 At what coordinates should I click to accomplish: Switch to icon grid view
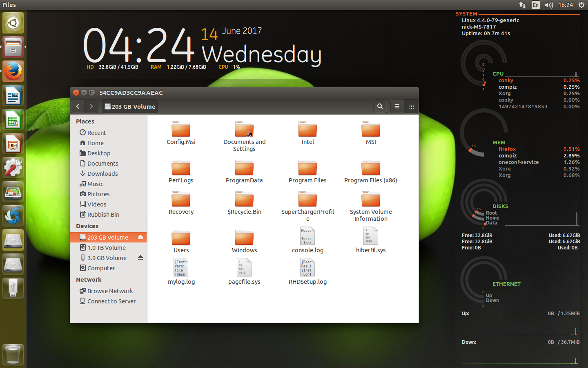(x=411, y=106)
